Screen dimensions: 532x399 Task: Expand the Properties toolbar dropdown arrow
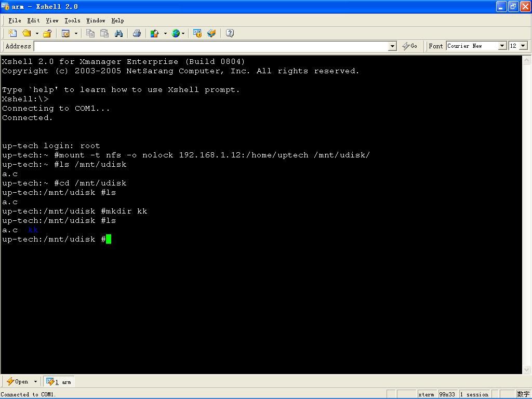[x=76, y=33]
